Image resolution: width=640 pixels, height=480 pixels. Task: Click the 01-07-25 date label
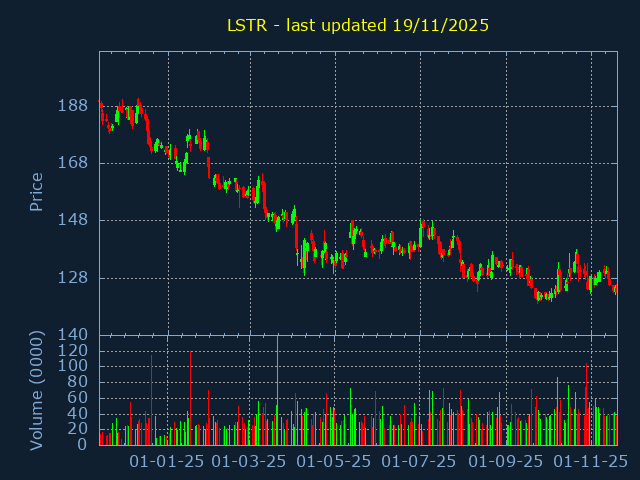(x=418, y=462)
